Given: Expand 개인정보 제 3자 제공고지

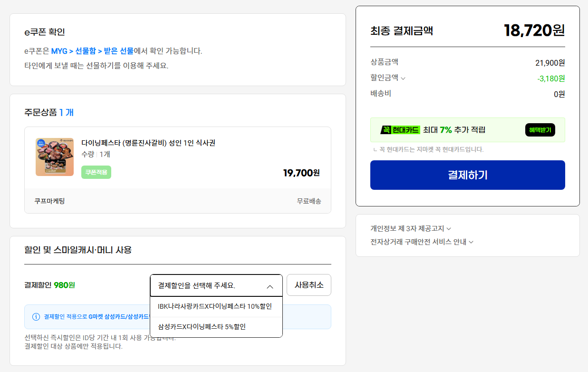Looking at the screenshot, I should [411, 228].
